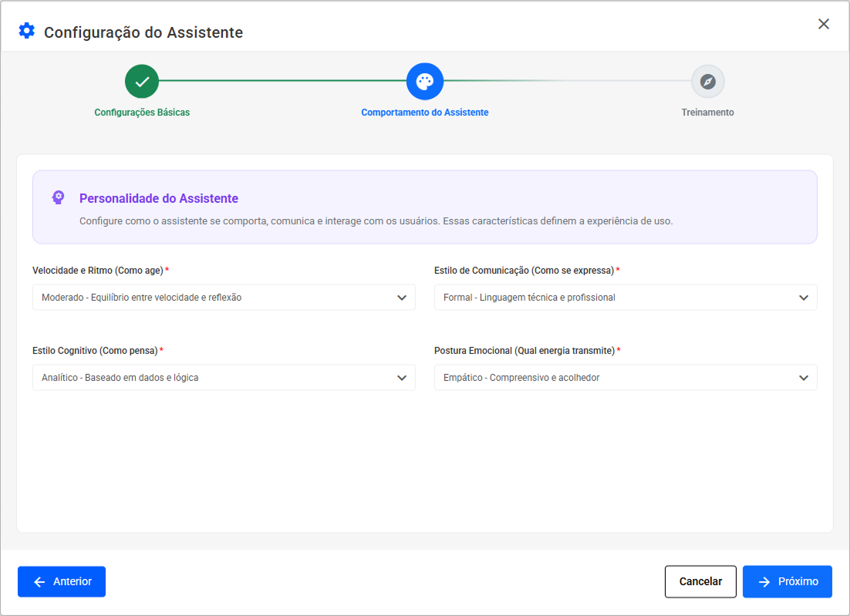The image size is (850, 616).
Task: Click the Configuração do Assistente title text
Action: [x=143, y=32]
